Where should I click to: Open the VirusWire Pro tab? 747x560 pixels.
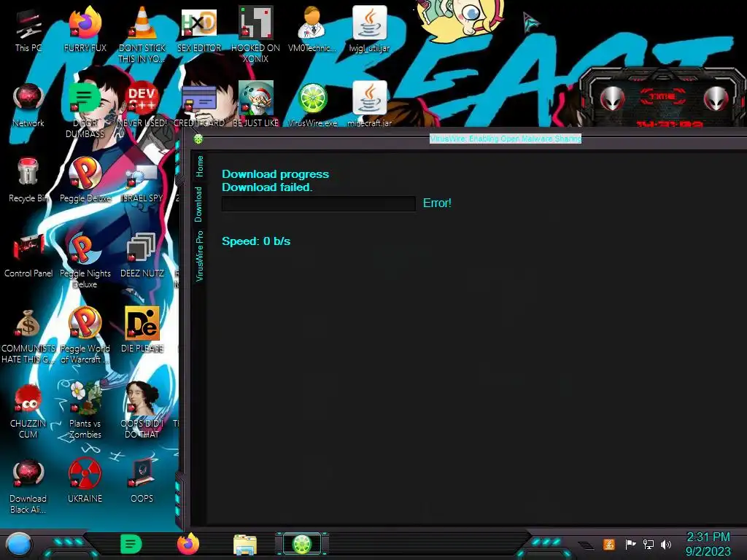click(200, 256)
